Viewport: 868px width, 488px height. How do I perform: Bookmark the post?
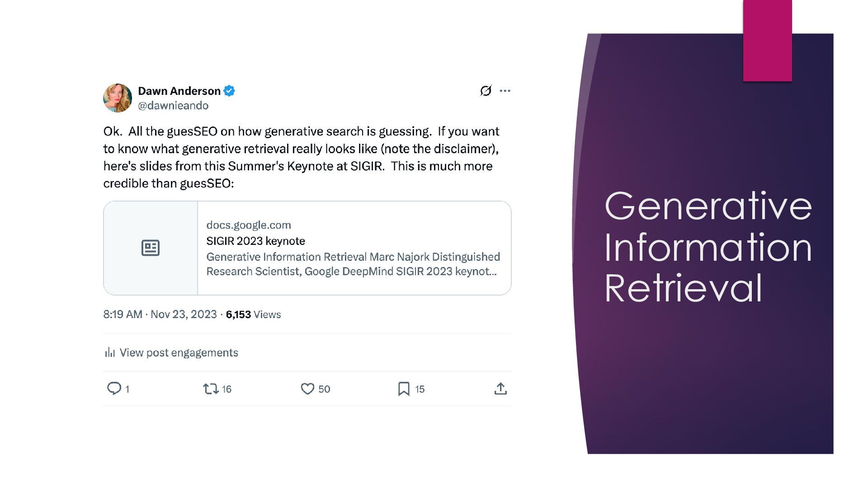(404, 389)
